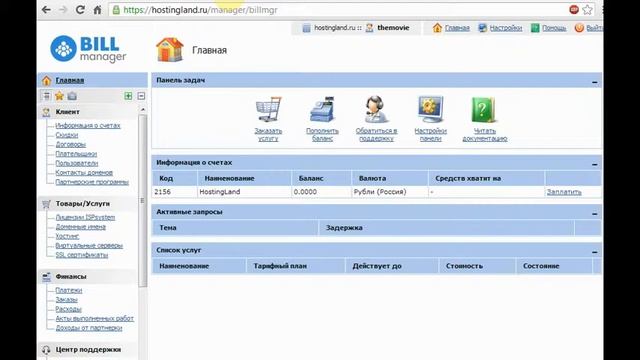Viewport: 640px width, 360px height.
Task: Click the cash register Пополнить баланс icon
Action: pos(322,109)
